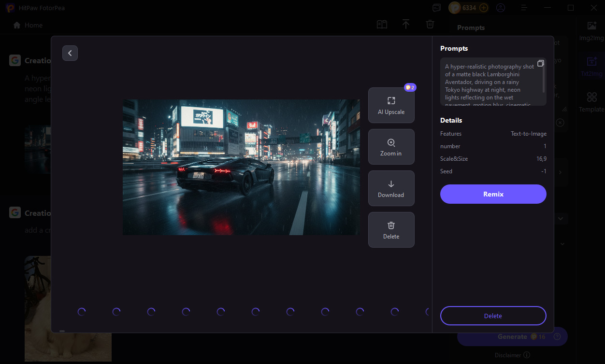The height and width of the screenshot is (364, 605).
Task: Copy the prompt text with copy icon
Action: pyautogui.click(x=540, y=64)
